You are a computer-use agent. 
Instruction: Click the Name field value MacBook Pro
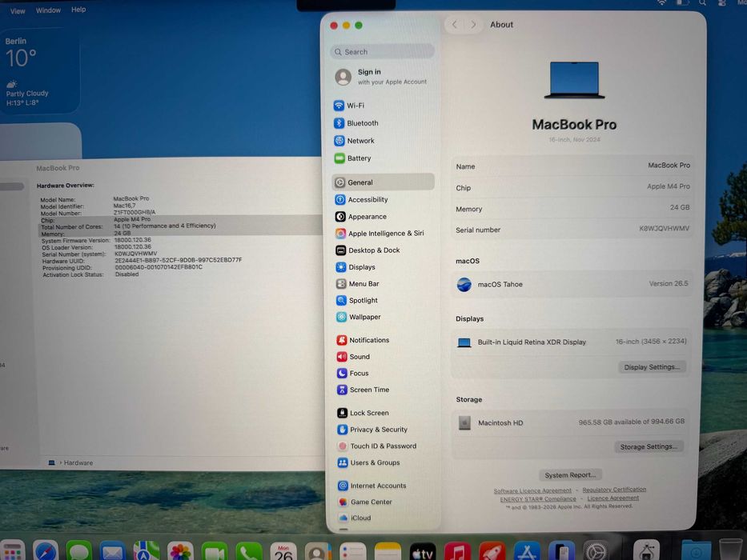[x=669, y=166]
